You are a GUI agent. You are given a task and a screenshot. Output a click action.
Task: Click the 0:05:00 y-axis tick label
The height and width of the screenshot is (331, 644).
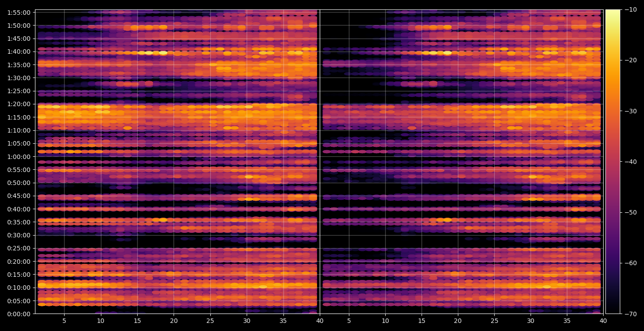point(19,301)
